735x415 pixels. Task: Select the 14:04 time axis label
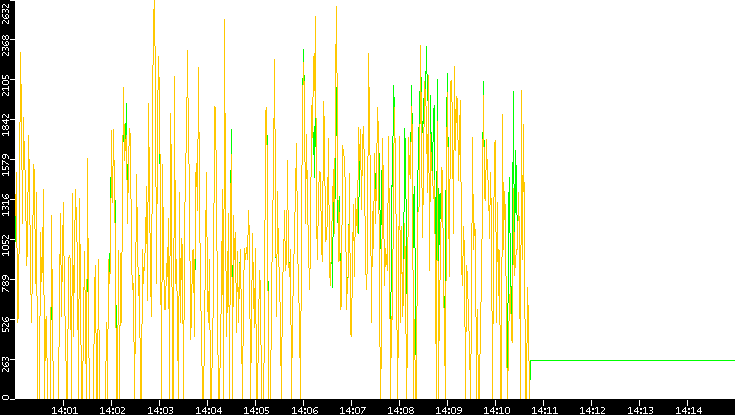[209, 410]
